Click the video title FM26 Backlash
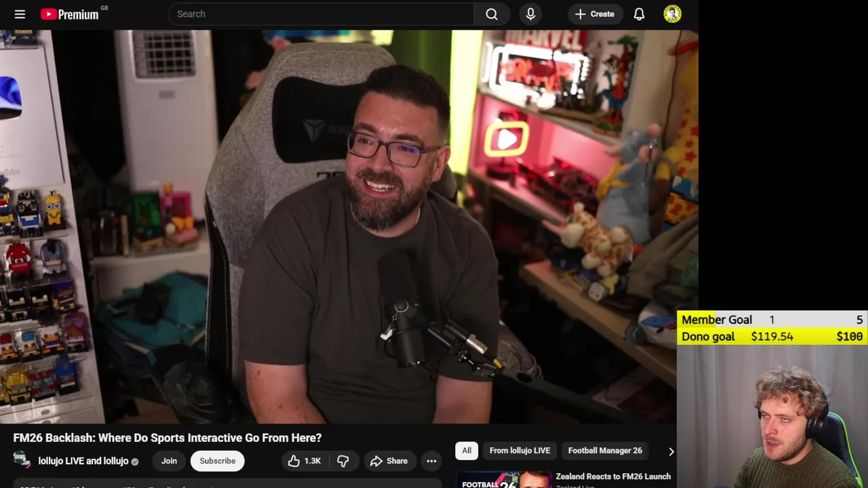 (x=167, y=438)
